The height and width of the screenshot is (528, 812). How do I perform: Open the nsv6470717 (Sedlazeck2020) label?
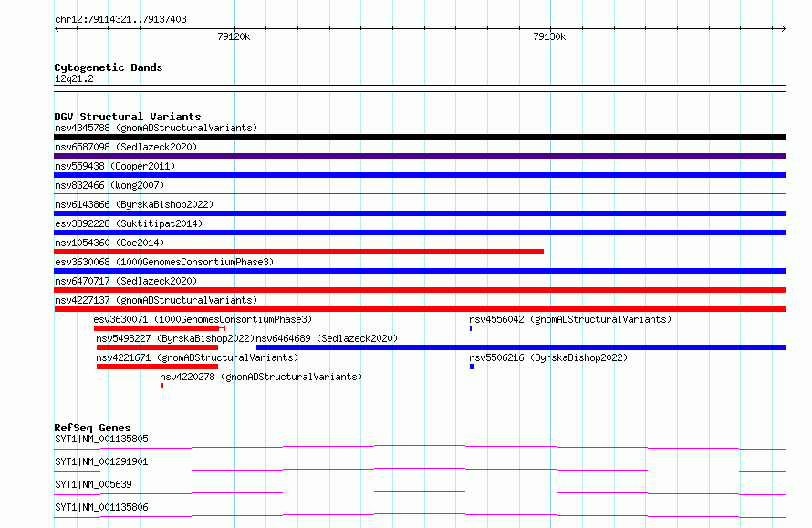[x=126, y=281]
